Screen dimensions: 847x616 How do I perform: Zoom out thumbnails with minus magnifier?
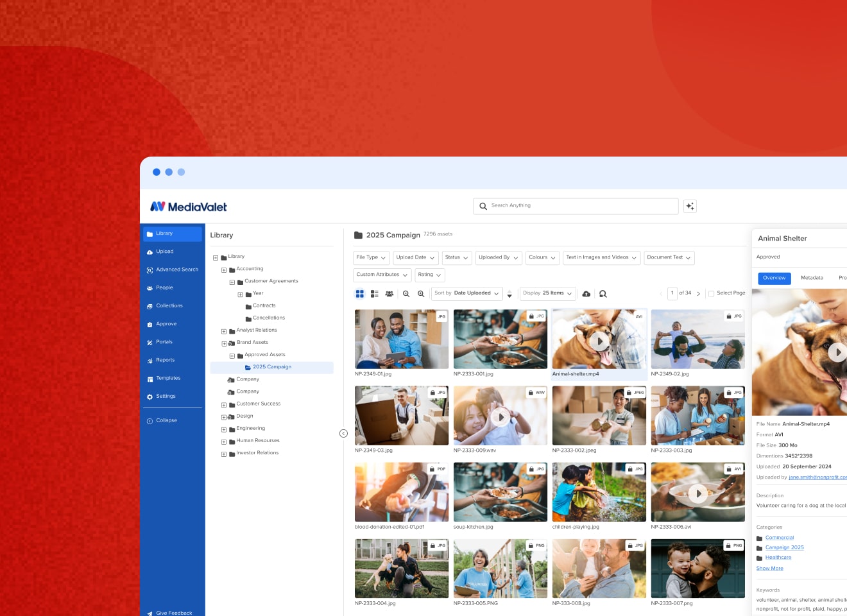(x=406, y=294)
